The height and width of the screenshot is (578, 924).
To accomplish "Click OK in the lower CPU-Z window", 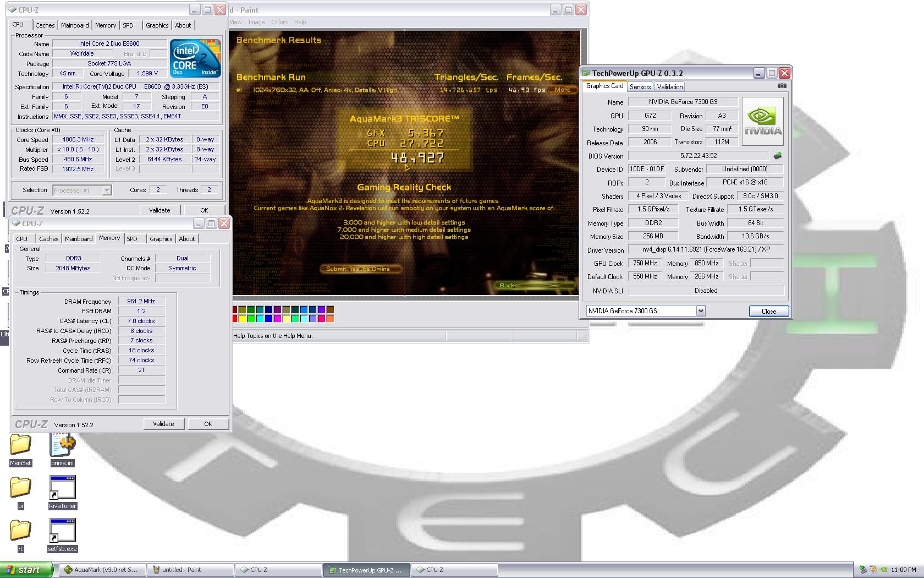I will click(x=208, y=424).
